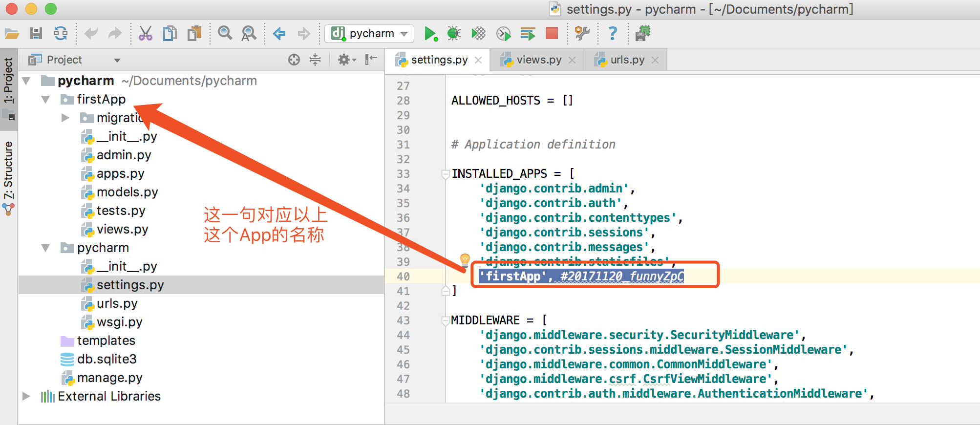Click the intention lightbulb on line 39

[x=465, y=260]
